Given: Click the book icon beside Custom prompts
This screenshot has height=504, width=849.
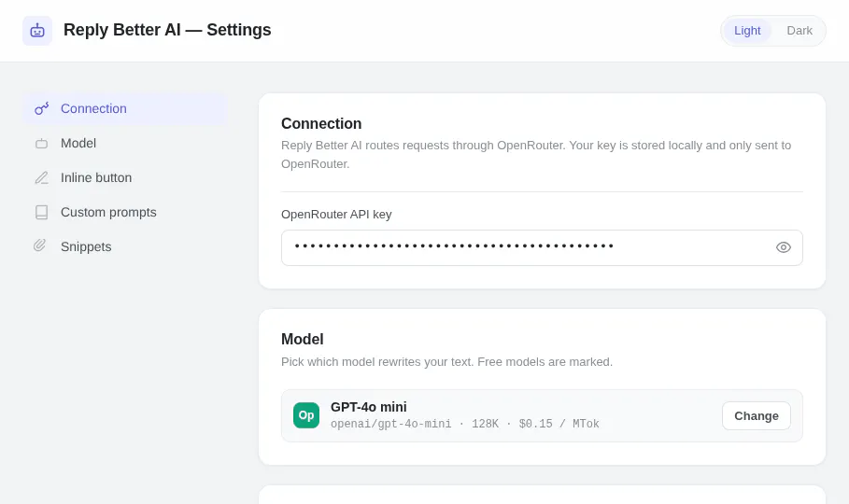Looking at the screenshot, I should 42,212.
